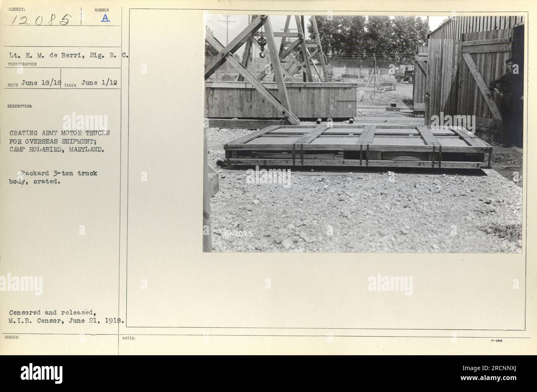Viewport: 537px width, 392px height.
Task: Click the taken date June 1/18
Action: point(99,83)
